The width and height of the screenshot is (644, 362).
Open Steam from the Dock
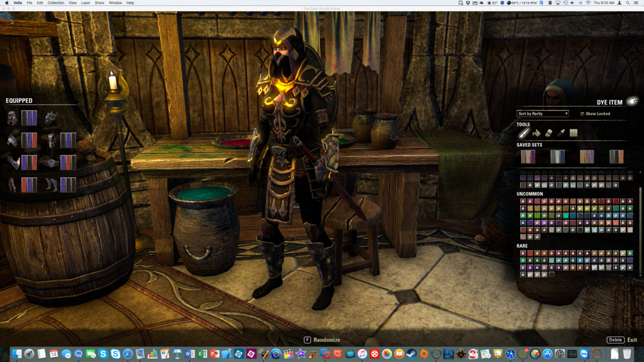click(x=411, y=354)
